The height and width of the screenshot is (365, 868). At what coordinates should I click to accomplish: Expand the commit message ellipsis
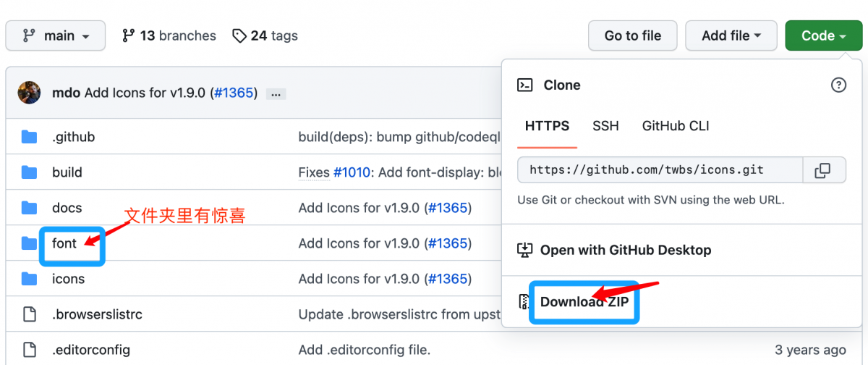276,93
